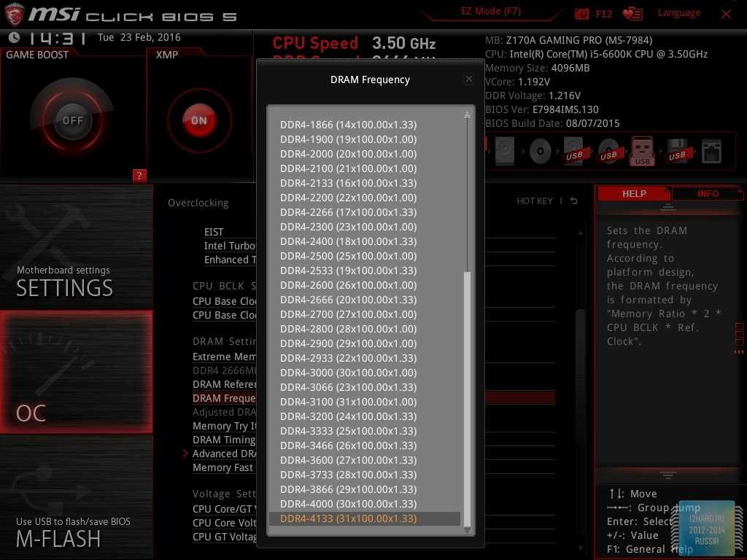Click the red question mark help icon
The width and height of the screenshot is (747, 560).
tap(140, 175)
